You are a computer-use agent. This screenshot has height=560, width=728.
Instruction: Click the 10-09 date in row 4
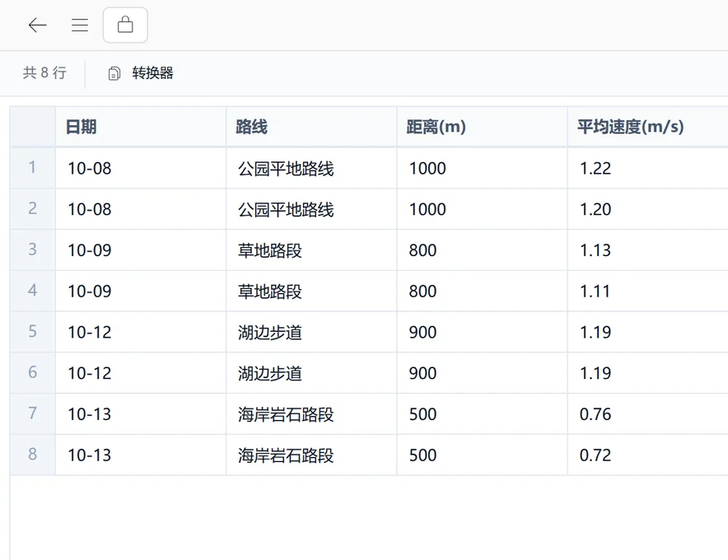coord(90,292)
